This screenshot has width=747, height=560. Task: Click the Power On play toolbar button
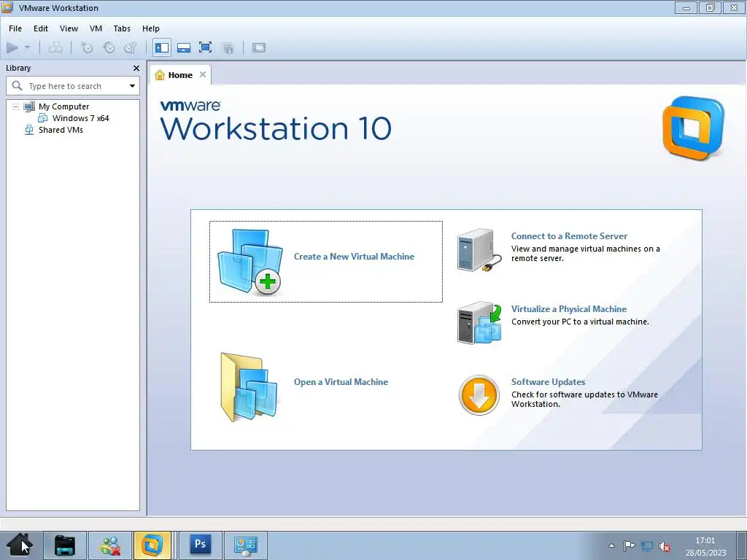(x=12, y=47)
